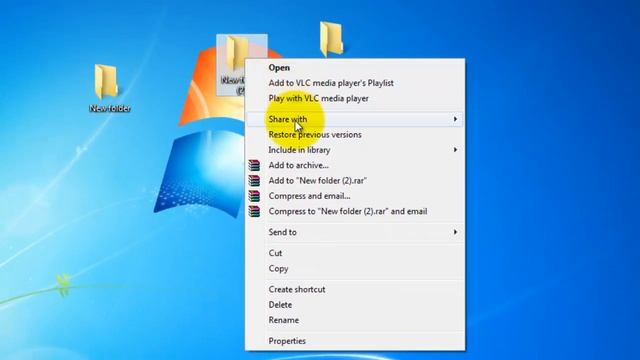Screen dimensions: 640x360
Task: Expand the Include in library submenu arrow
Action: (x=455, y=150)
